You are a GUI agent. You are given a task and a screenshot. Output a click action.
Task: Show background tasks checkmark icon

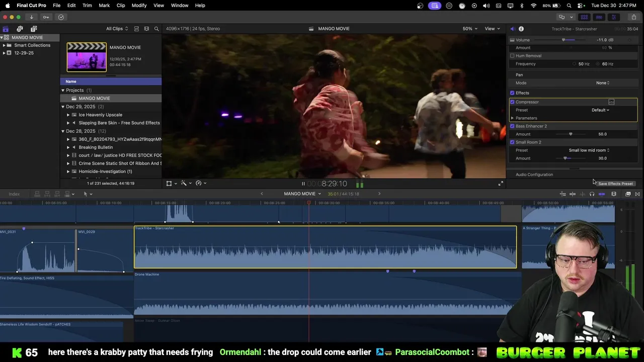coord(61,17)
